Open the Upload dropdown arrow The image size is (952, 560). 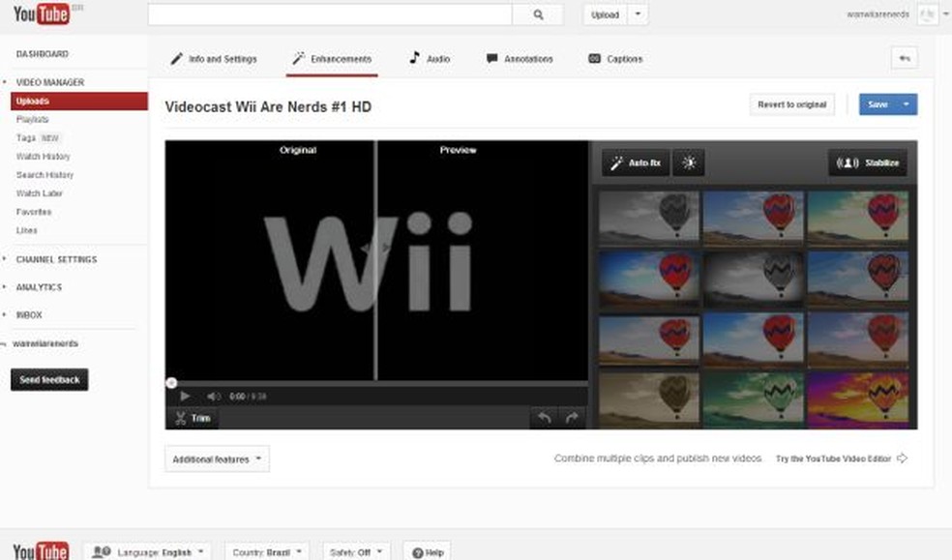pos(638,15)
